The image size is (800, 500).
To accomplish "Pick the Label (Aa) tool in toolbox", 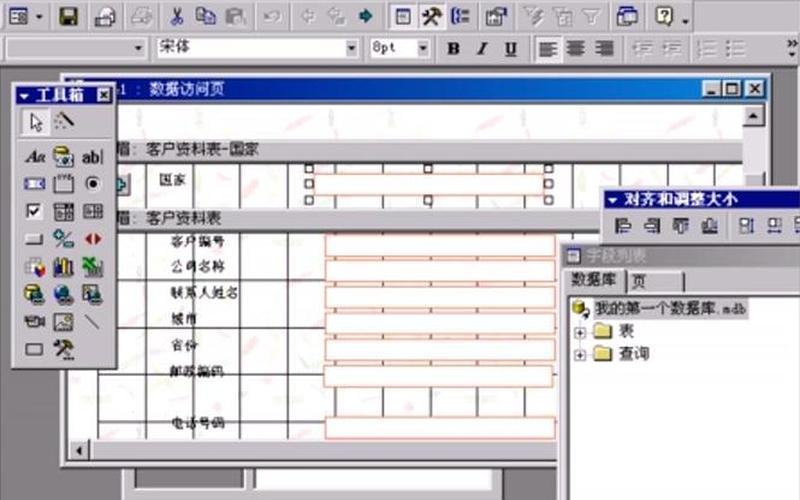I will 35,156.
